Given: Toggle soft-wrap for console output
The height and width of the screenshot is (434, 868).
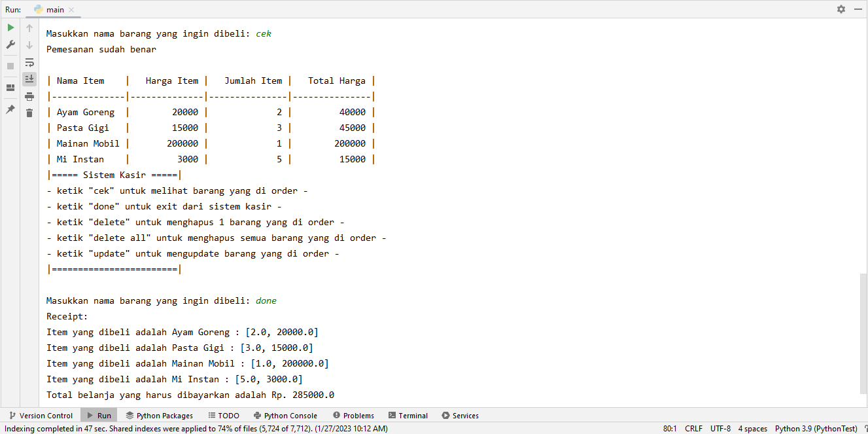Looking at the screenshot, I should pyautogui.click(x=29, y=62).
